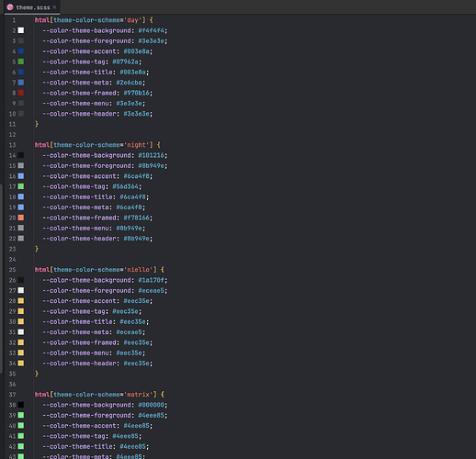Open red swatch on line 8
Screen dimensions: 476x459
pyautogui.click(x=21, y=93)
